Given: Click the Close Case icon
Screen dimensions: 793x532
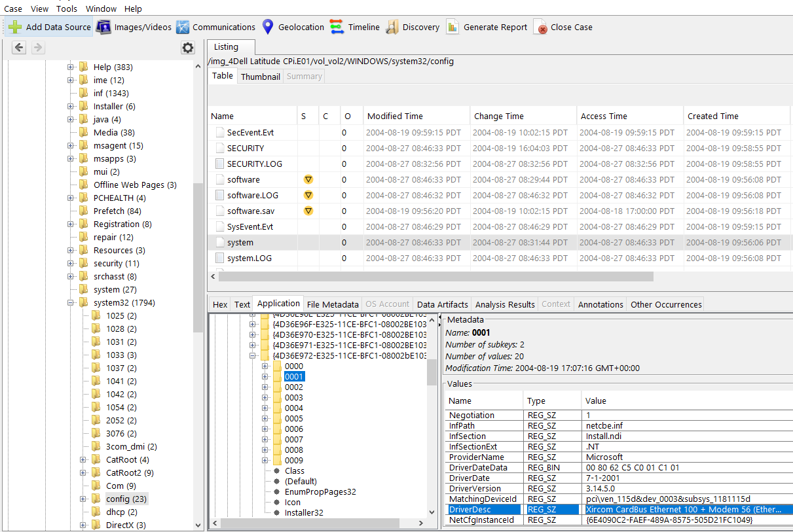Looking at the screenshot, I should (x=540, y=27).
